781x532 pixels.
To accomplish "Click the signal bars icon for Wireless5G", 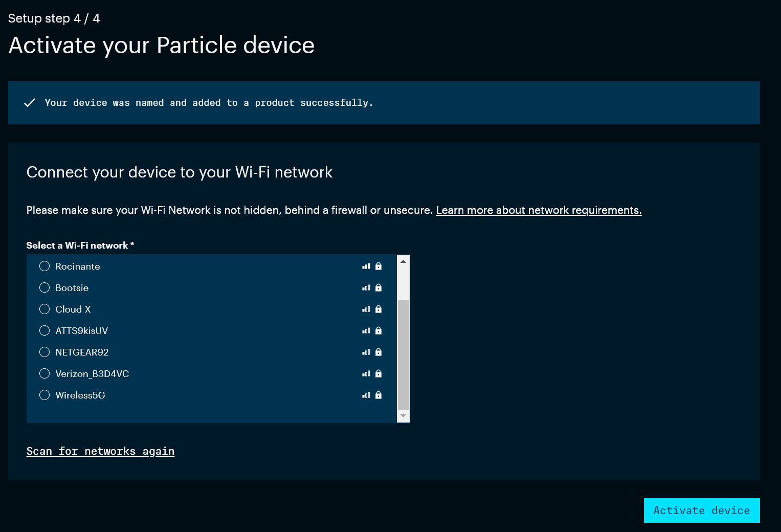I will 366,395.
